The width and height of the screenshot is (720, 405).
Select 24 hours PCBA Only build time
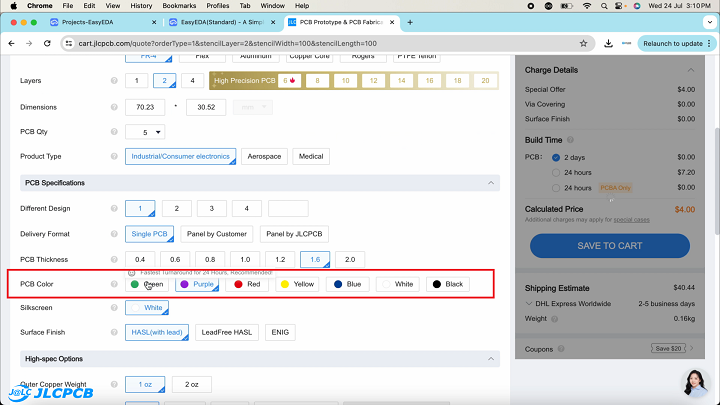click(x=556, y=188)
